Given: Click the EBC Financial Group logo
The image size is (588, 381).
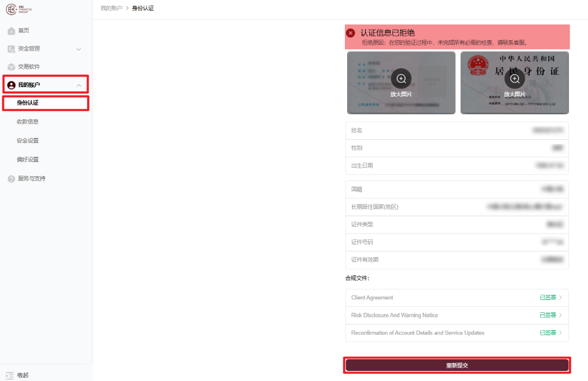Looking at the screenshot, I should pos(19,9).
